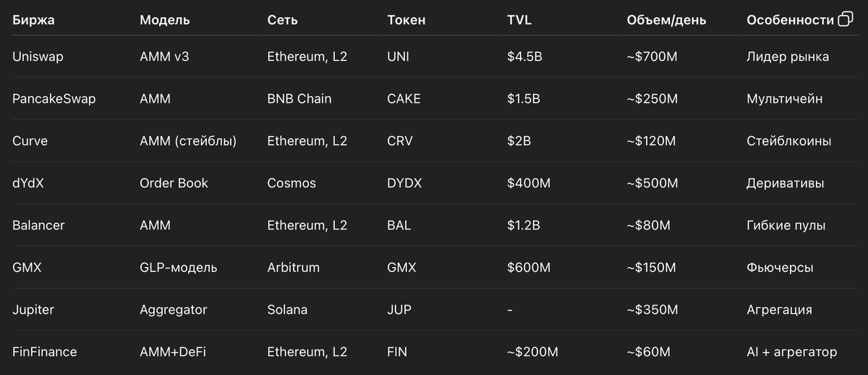This screenshot has height=375, width=868.
Task: Click the Сеть column header
Action: 282,20
